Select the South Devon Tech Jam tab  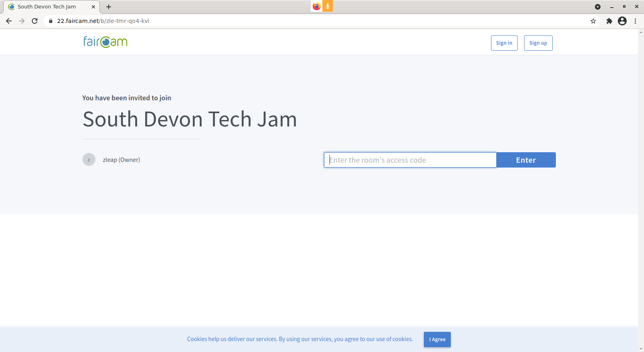coord(52,7)
